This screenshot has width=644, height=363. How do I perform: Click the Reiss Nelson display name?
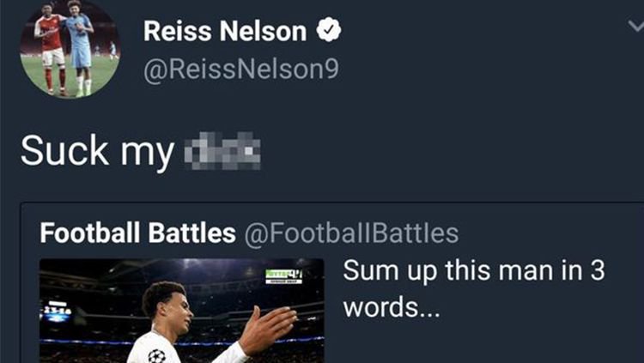click(224, 32)
